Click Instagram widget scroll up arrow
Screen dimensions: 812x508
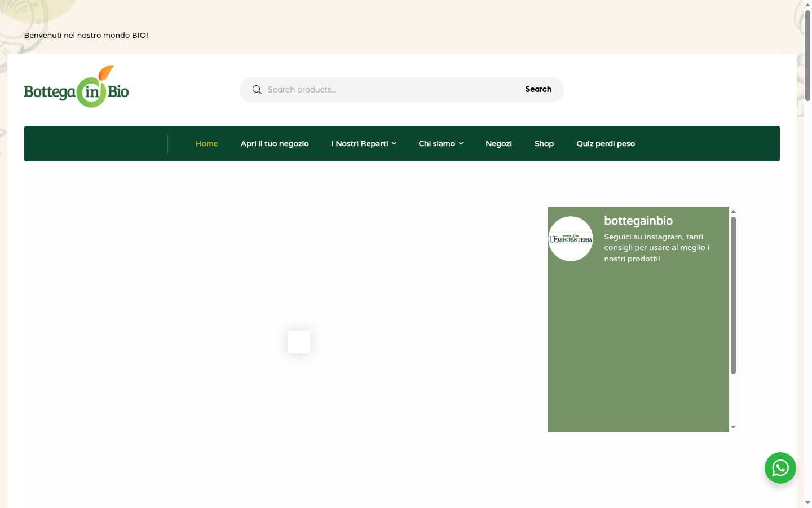pos(733,211)
